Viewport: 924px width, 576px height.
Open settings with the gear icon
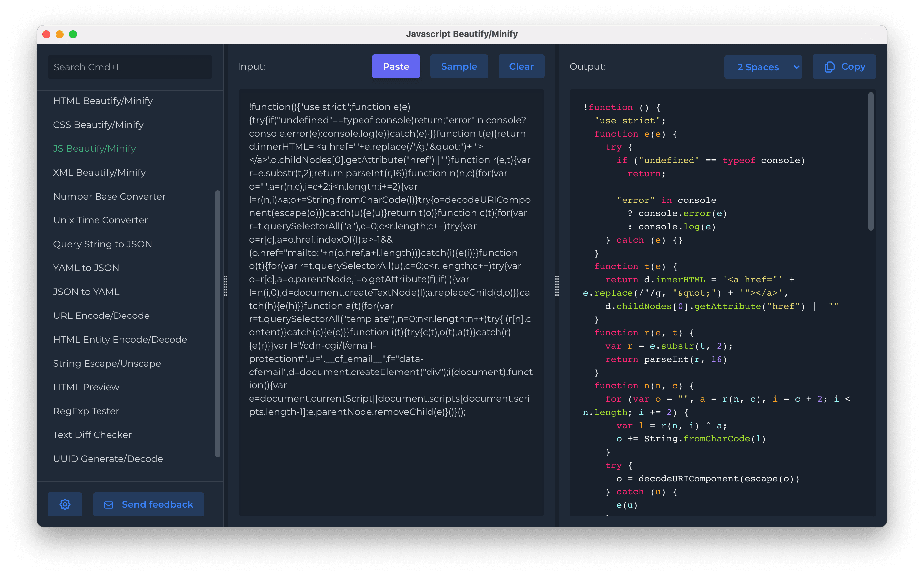(x=65, y=504)
